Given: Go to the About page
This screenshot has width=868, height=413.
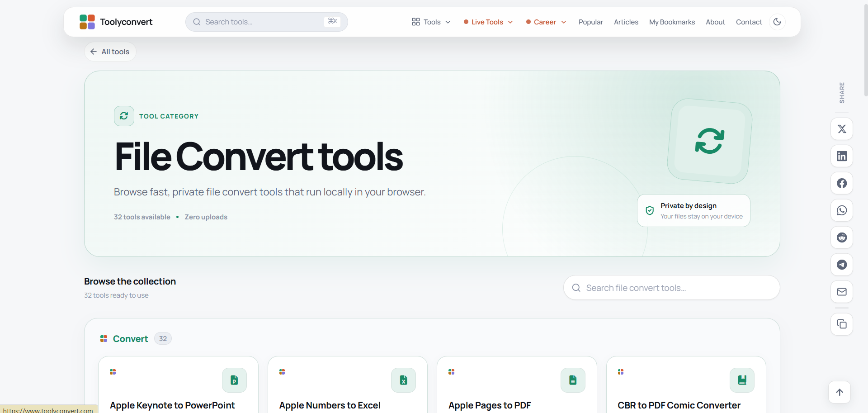Looking at the screenshot, I should [715, 22].
